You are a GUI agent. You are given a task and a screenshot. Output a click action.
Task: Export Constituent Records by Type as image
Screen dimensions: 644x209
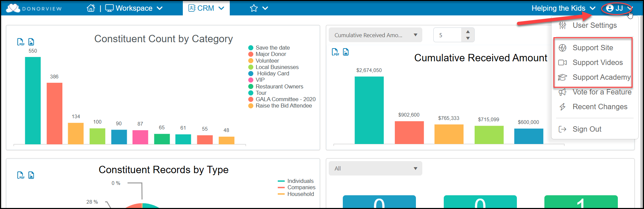pyautogui.click(x=31, y=175)
